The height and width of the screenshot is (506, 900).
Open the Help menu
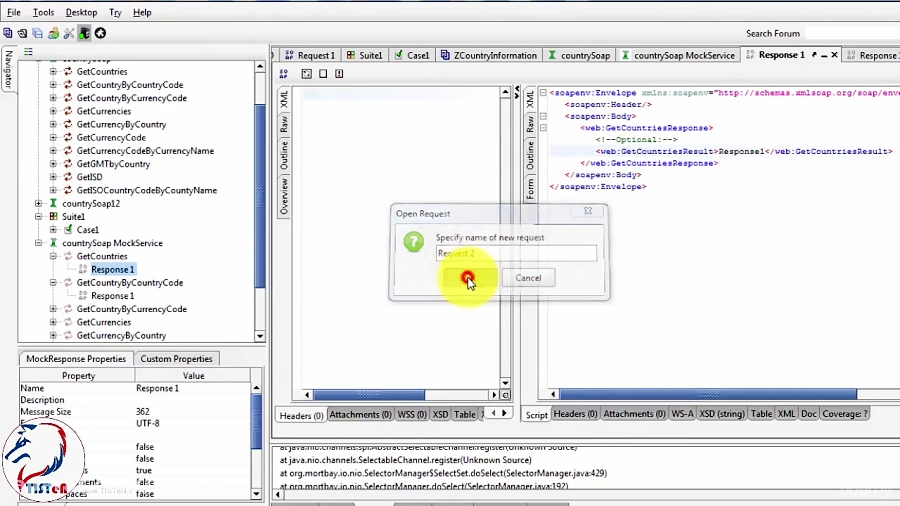142,12
